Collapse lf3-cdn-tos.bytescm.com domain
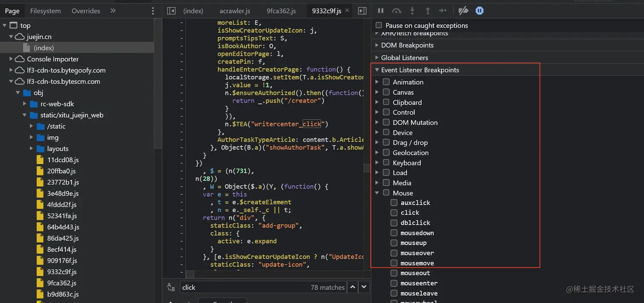 [x=11, y=81]
